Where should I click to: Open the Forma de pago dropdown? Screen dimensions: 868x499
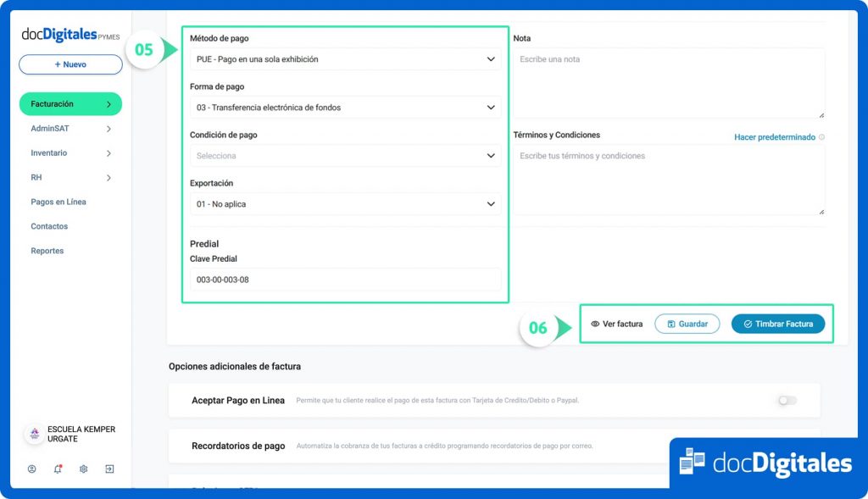[x=346, y=108]
